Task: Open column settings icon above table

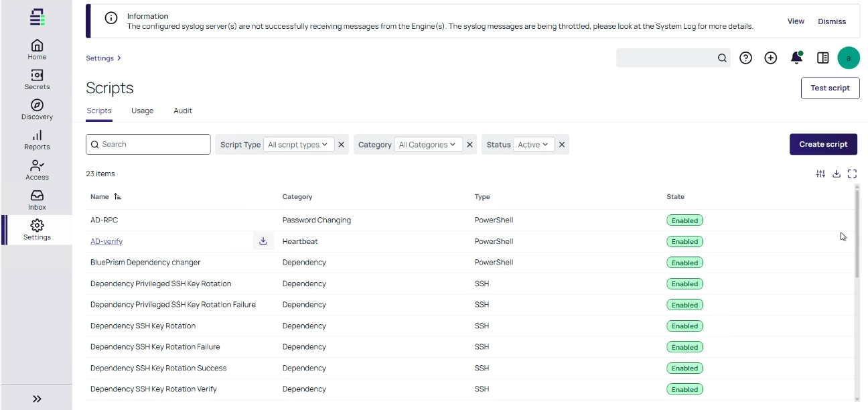Action: (820, 174)
